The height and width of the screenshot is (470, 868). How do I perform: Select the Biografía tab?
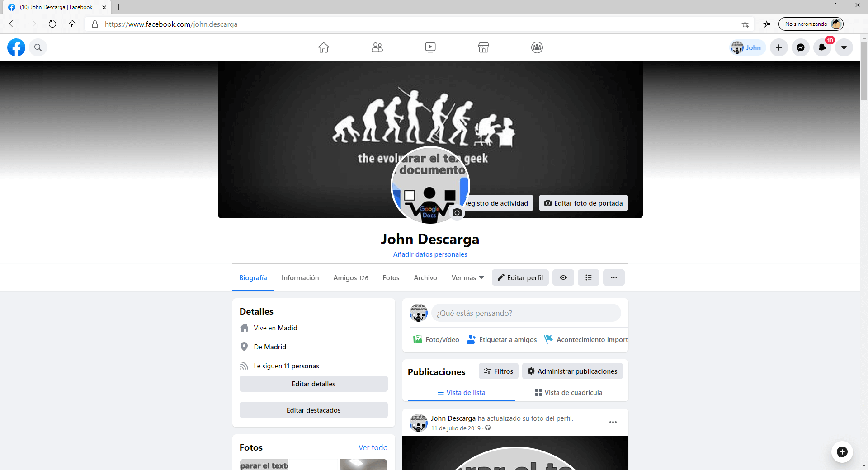pyautogui.click(x=253, y=278)
